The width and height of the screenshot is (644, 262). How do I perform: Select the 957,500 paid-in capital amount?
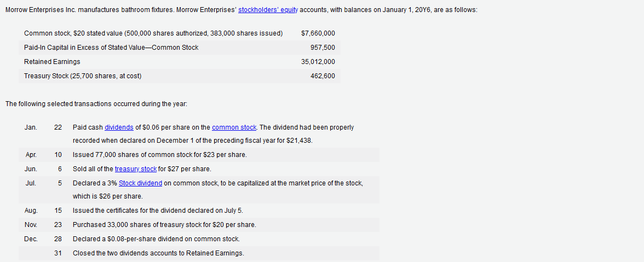pyautogui.click(x=323, y=48)
